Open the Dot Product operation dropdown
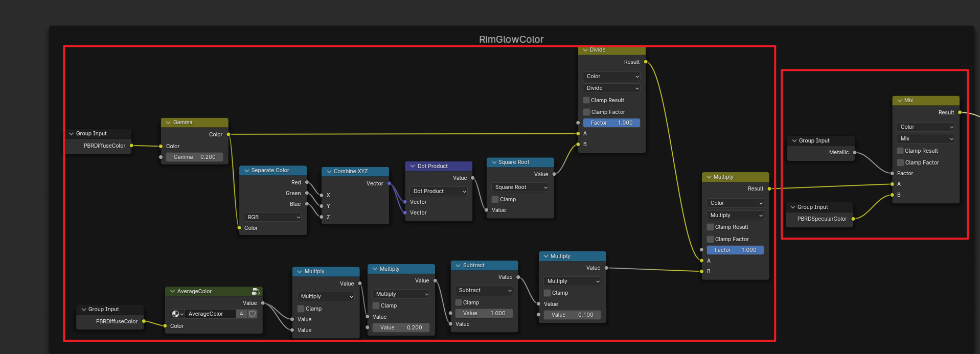Viewport: 980px width, 354px height. pyautogui.click(x=439, y=192)
